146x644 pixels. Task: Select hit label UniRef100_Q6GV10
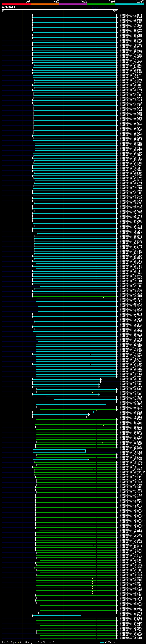[x=131, y=77]
